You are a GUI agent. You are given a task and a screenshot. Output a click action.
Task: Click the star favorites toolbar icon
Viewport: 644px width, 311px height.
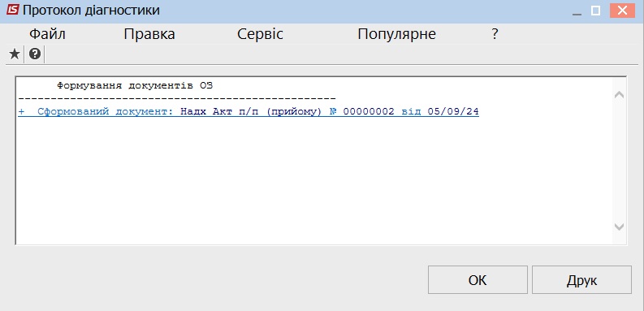(15, 54)
